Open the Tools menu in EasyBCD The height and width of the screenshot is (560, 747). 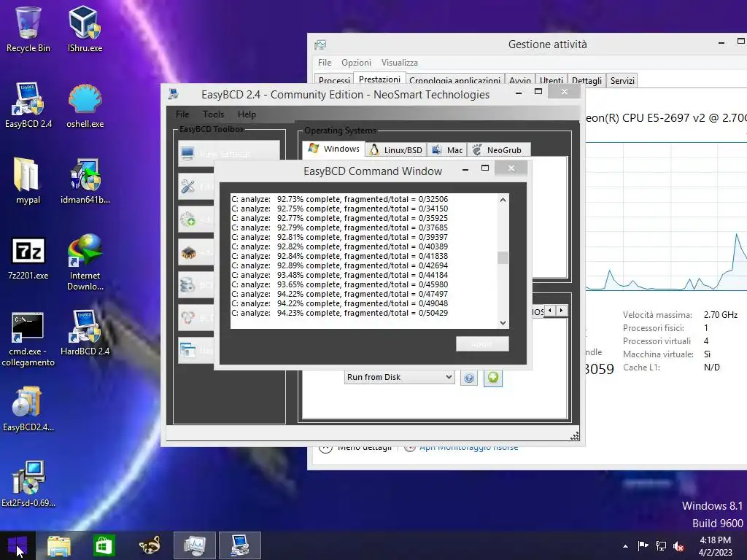(x=213, y=114)
